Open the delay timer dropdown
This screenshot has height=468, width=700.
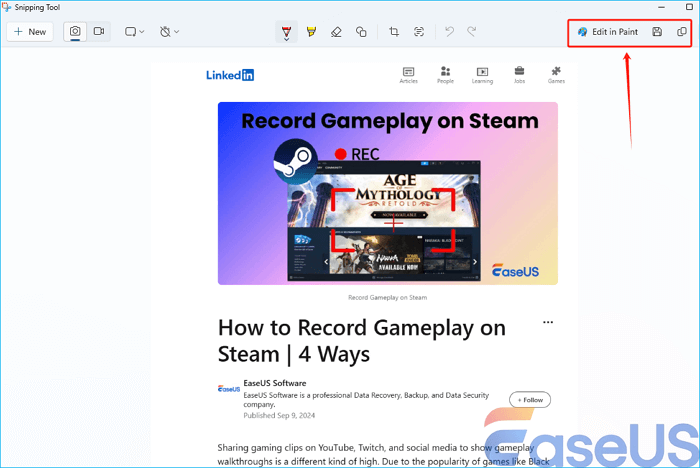pos(169,32)
